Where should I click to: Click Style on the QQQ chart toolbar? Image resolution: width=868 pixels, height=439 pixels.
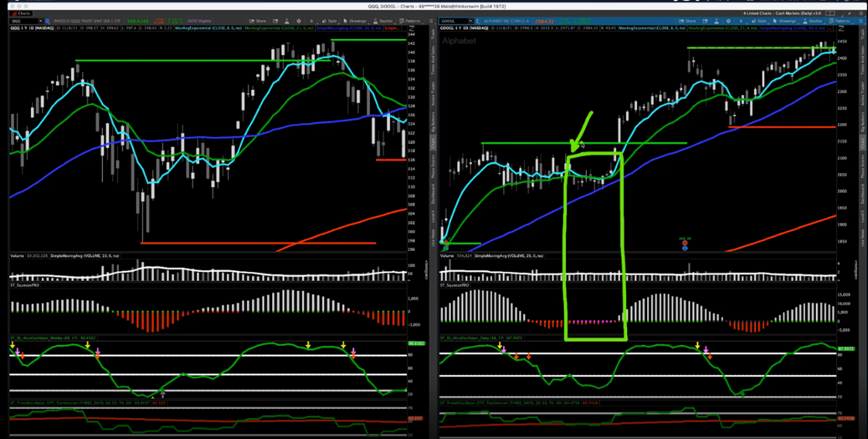coord(330,21)
